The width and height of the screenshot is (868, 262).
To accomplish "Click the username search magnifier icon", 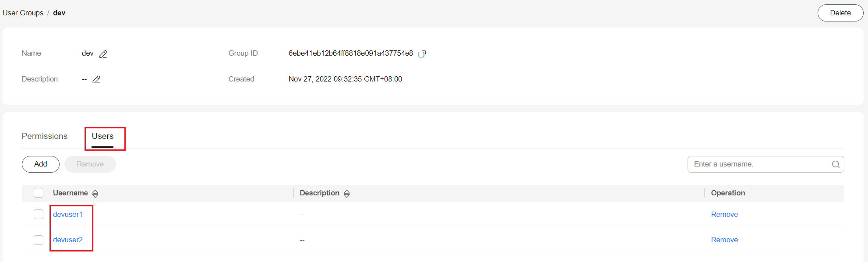I will tap(836, 164).
